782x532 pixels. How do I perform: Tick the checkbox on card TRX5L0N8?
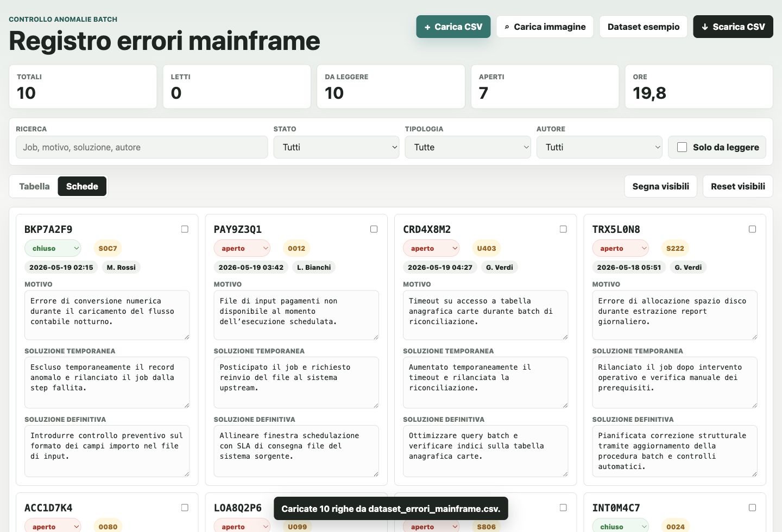point(752,229)
